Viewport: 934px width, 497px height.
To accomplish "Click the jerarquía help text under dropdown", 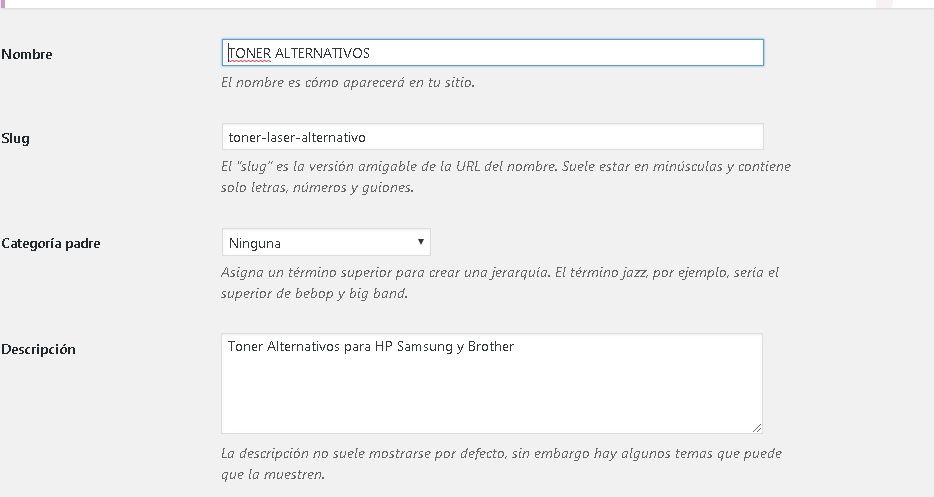I will pos(500,282).
